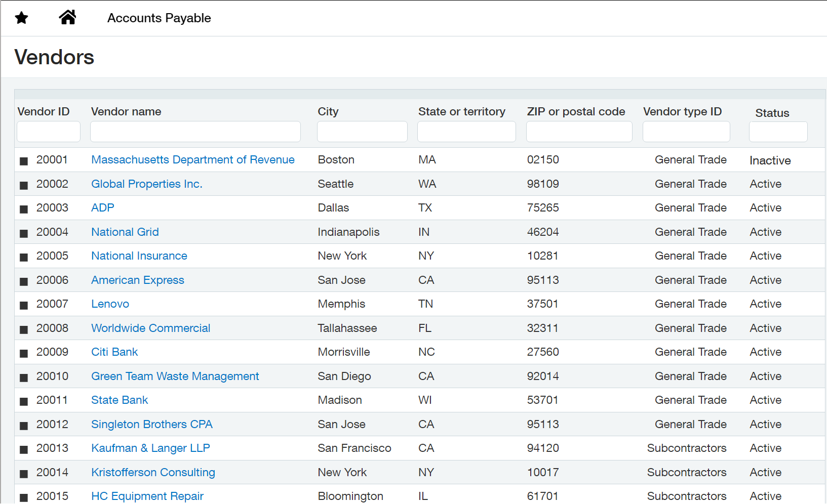This screenshot has height=504, width=827.
Task: Check the row box for vendor 20004
Action: pyautogui.click(x=23, y=233)
